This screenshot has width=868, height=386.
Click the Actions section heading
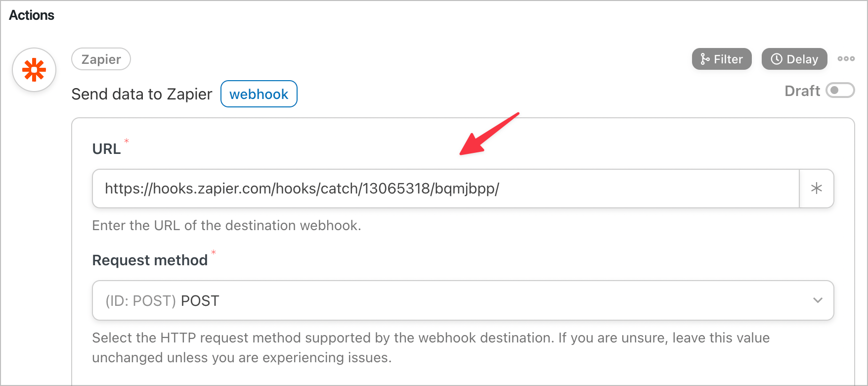coord(31,15)
